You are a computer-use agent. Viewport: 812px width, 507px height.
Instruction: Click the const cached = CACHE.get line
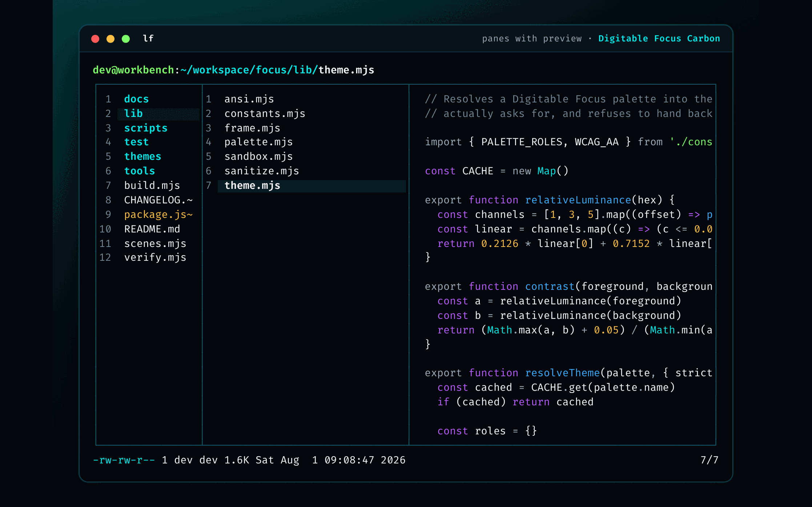tap(556, 388)
